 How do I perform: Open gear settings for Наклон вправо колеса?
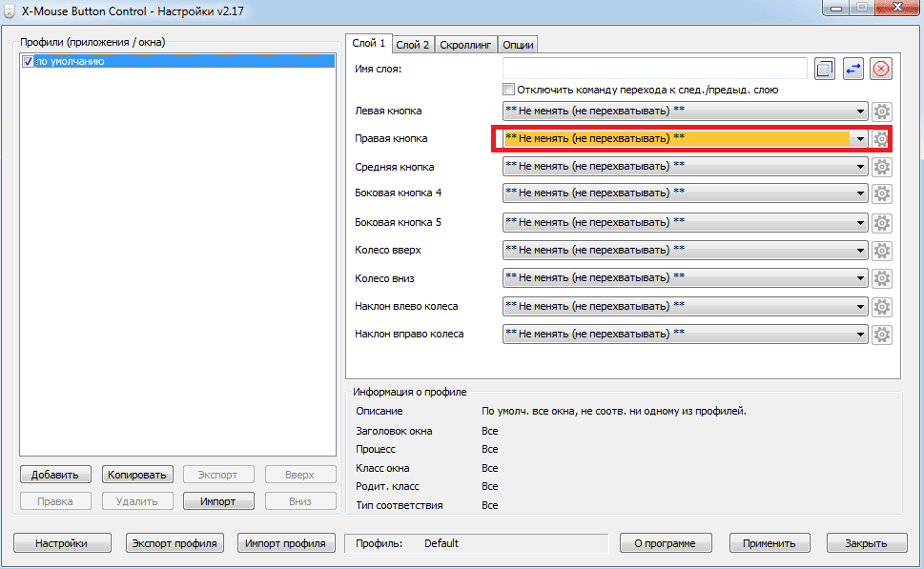[882, 335]
